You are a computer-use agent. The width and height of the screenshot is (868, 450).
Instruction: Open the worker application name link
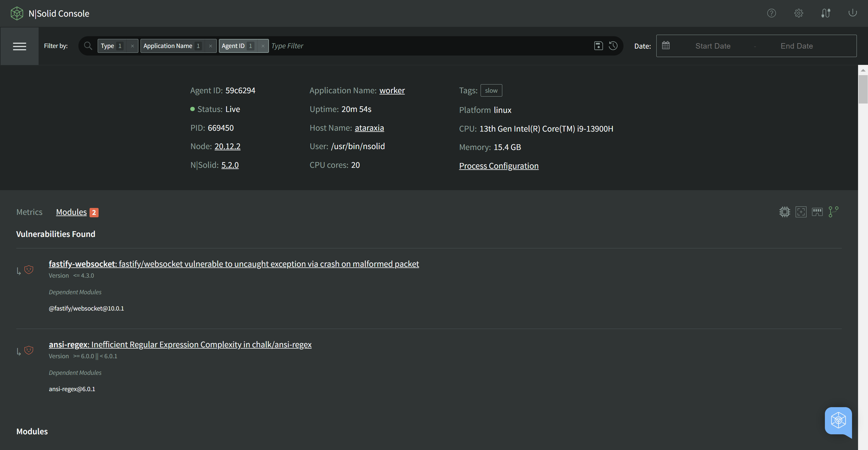(x=392, y=91)
